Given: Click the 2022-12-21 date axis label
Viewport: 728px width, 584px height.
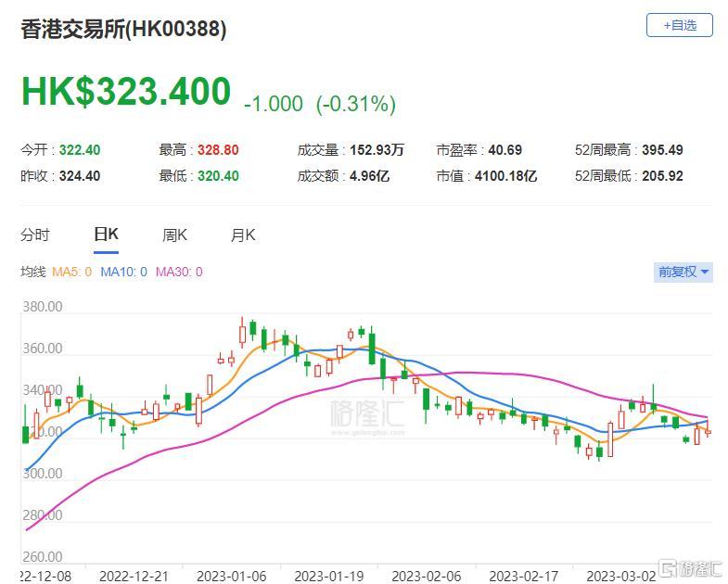Looking at the screenshot, I should pyautogui.click(x=134, y=576).
